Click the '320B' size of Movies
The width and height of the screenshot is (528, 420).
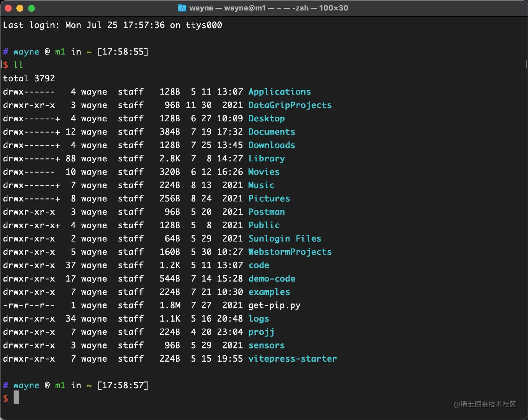pos(170,172)
